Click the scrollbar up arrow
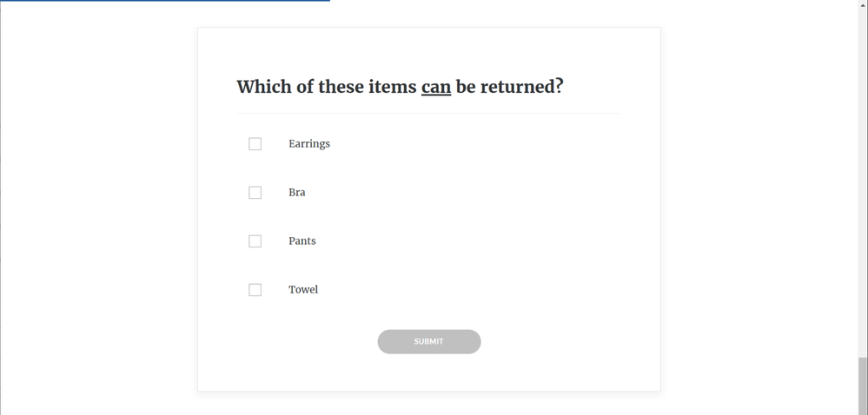Screen dimensions: 868x415 click(x=863, y=5)
